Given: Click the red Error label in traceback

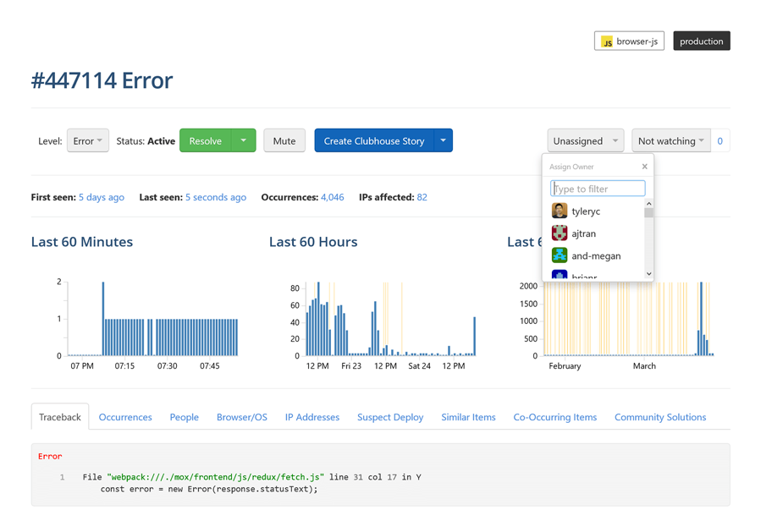Looking at the screenshot, I should (x=50, y=457).
